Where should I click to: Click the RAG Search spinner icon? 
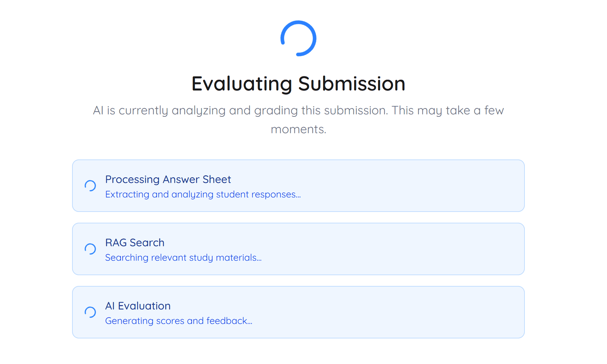coord(90,249)
